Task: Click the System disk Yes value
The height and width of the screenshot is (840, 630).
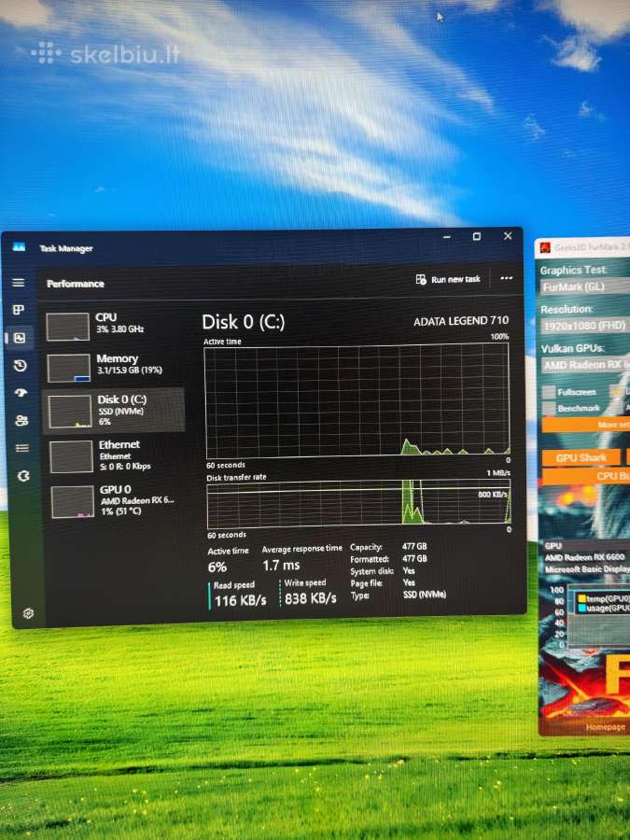Action: point(409,570)
